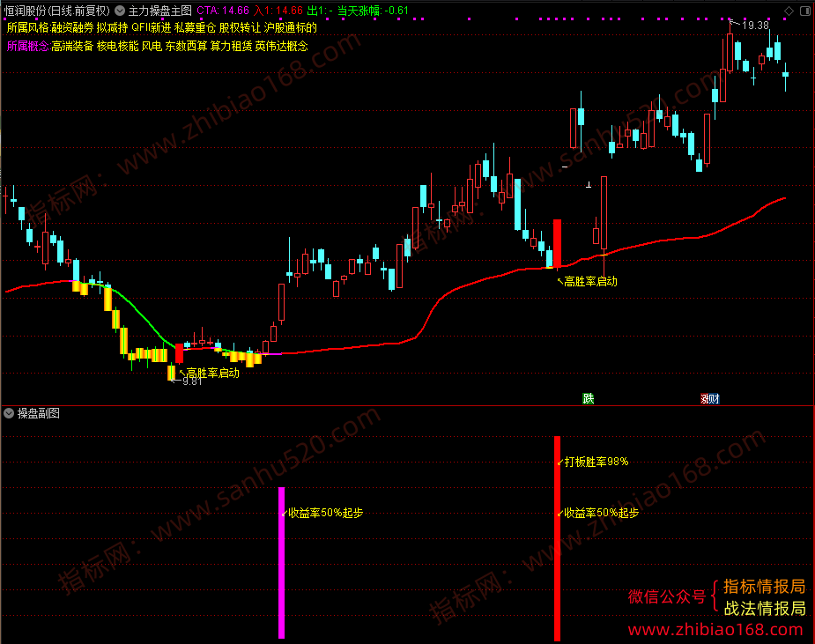Click the stock title 恒润股份(日线.前复权)
This screenshot has width=815, height=644.
(57, 11)
